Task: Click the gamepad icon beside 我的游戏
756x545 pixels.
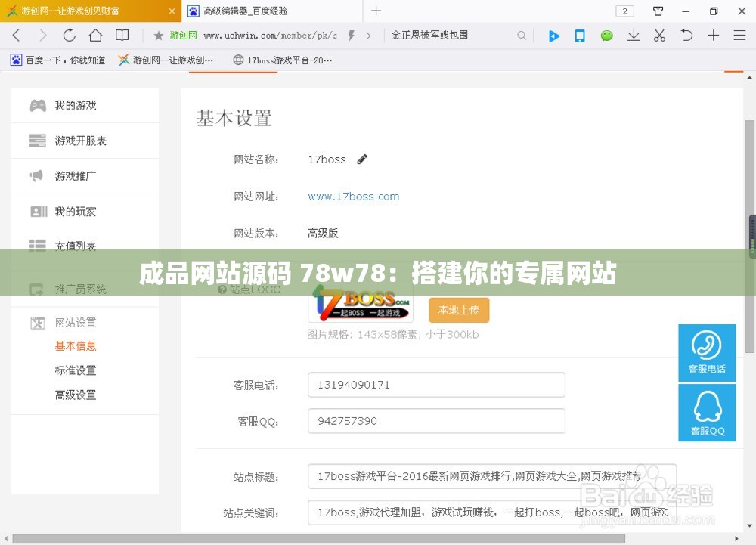Action: (x=38, y=106)
